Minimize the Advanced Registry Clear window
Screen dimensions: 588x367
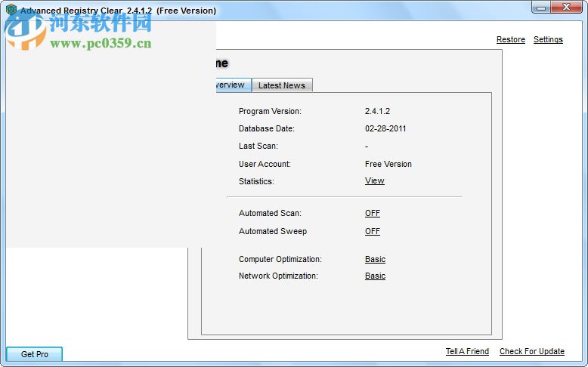coord(541,8)
